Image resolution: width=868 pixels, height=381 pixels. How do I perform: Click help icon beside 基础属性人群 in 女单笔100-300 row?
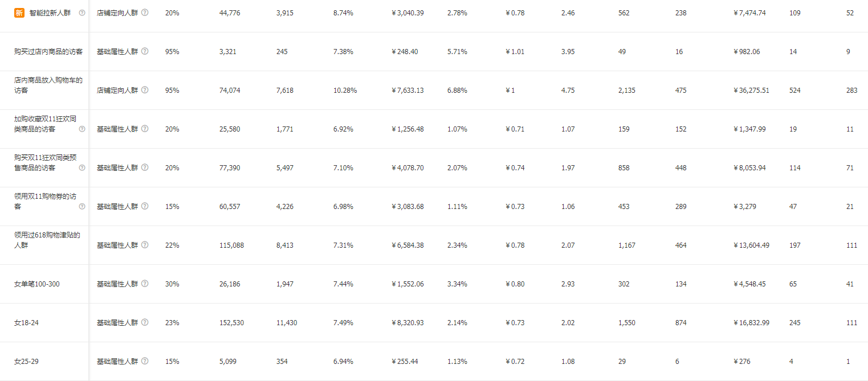145,284
